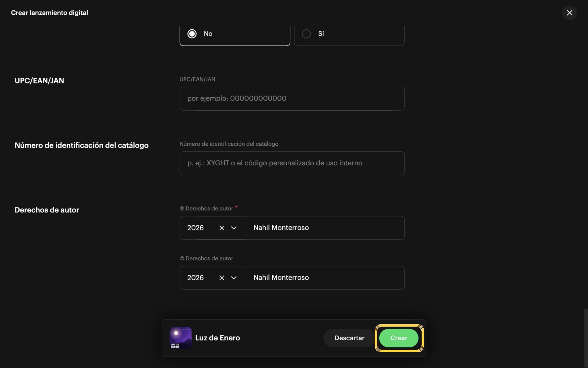
Task: Click the Número de identificación del catálogo heading
Action: [82, 145]
